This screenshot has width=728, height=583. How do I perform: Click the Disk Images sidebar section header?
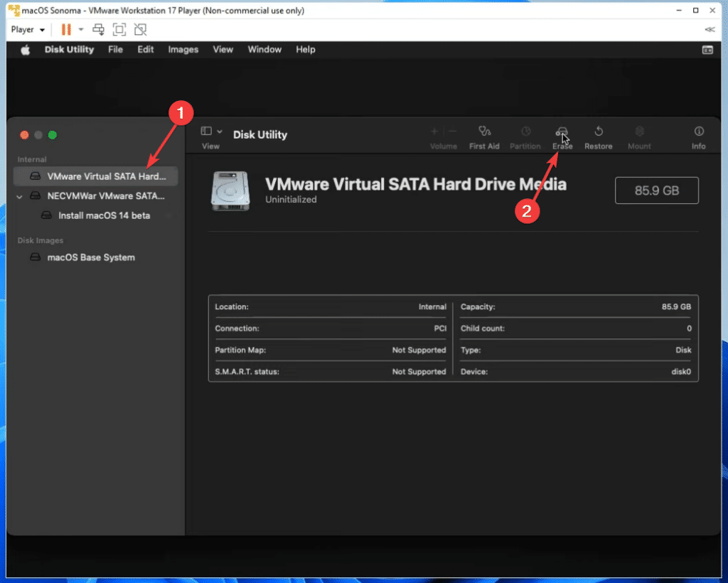[x=41, y=240]
